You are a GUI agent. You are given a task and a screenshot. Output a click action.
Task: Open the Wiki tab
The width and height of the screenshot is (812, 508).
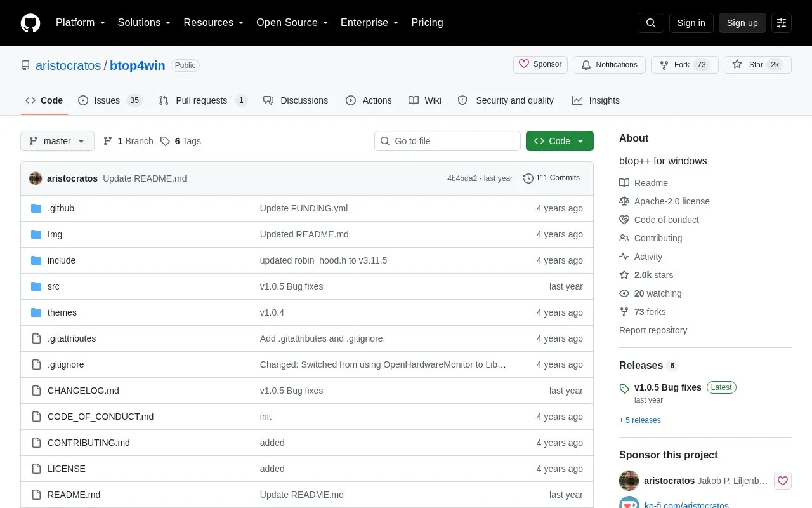pos(425,100)
